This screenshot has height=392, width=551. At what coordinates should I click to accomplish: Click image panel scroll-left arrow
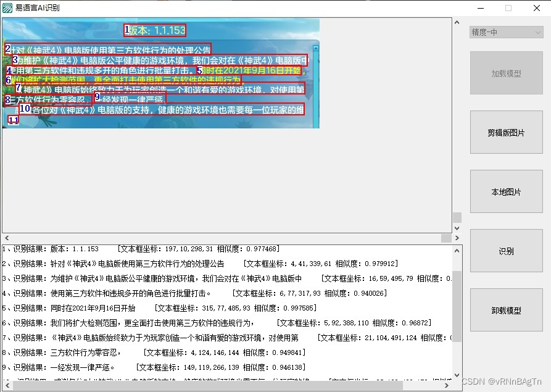(7, 238)
